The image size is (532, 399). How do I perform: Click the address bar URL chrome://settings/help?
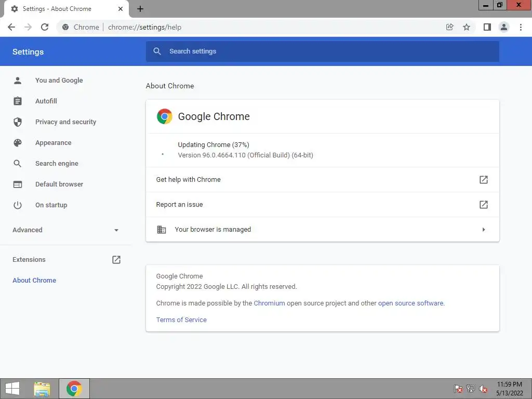(144, 27)
